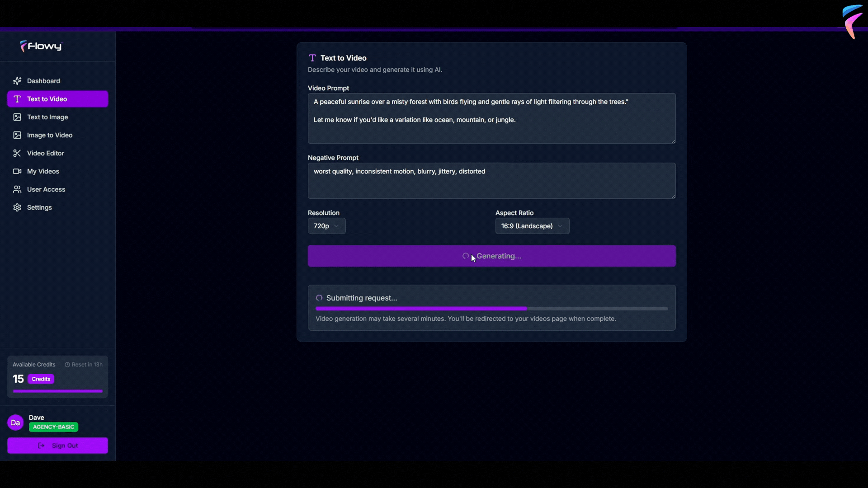Expand the Aspect Ratio 16:9 dropdown
868x488 pixels.
coord(532,226)
